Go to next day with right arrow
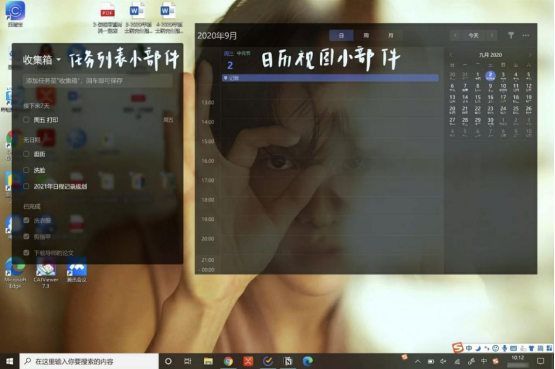Screen dimensions: 555x369 [x=492, y=35]
